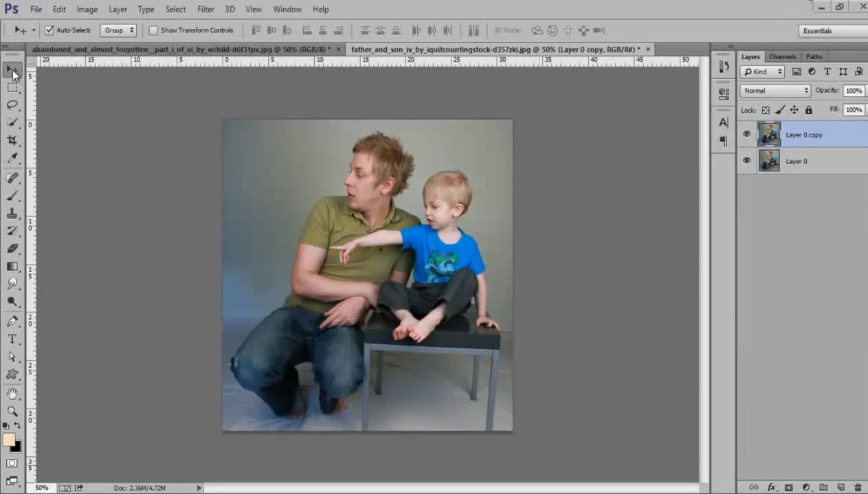Toggle lock transparent pixels
Viewport: 868px width, 494px height.
click(x=766, y=110)
